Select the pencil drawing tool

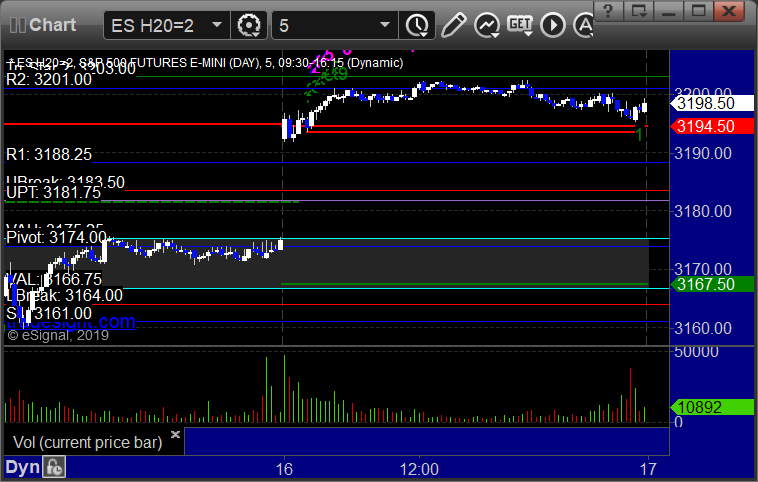pyautogui.click(x=453, y=25)
